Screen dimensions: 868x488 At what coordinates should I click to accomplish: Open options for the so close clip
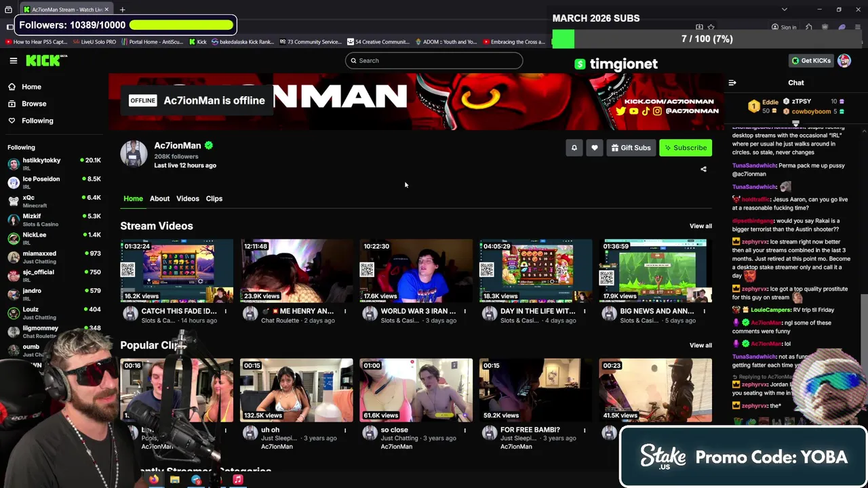(465, 430)
